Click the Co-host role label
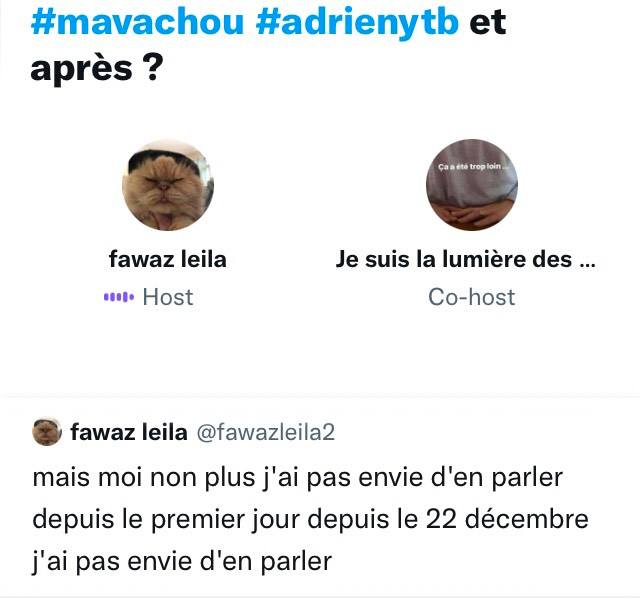The height and width of the screenshot is (598, 640). coord(472,297)
